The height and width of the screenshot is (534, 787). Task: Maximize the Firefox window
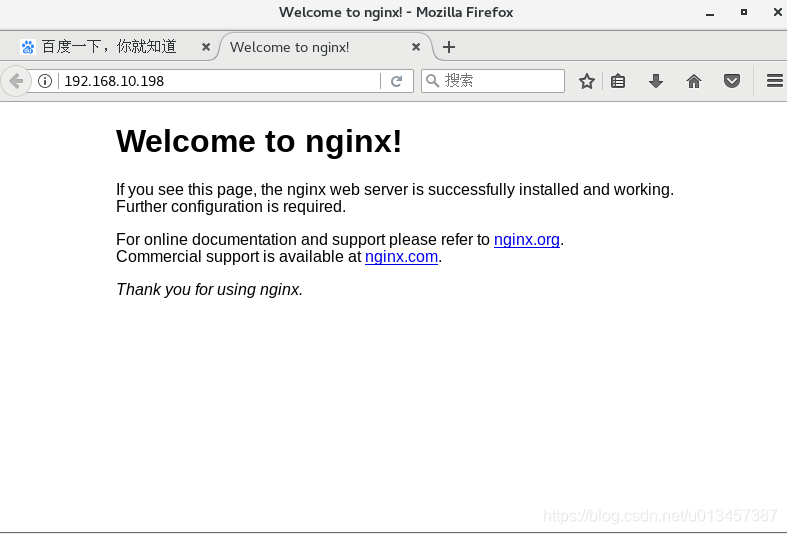click(x=744, y=12)
